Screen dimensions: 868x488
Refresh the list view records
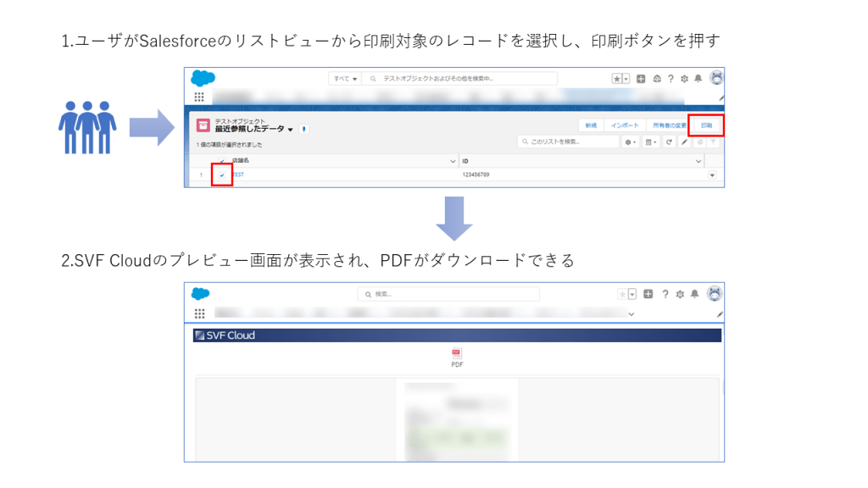[669, 141]
